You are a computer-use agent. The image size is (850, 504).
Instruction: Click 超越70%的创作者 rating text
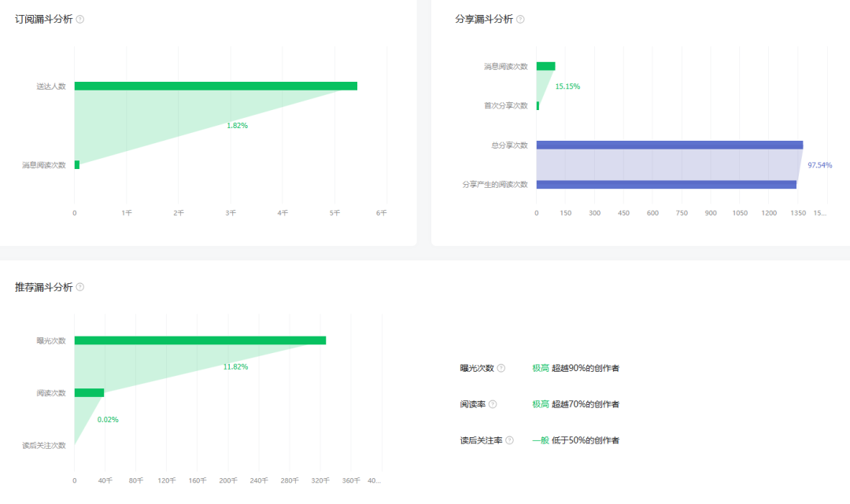coord(586,404)
